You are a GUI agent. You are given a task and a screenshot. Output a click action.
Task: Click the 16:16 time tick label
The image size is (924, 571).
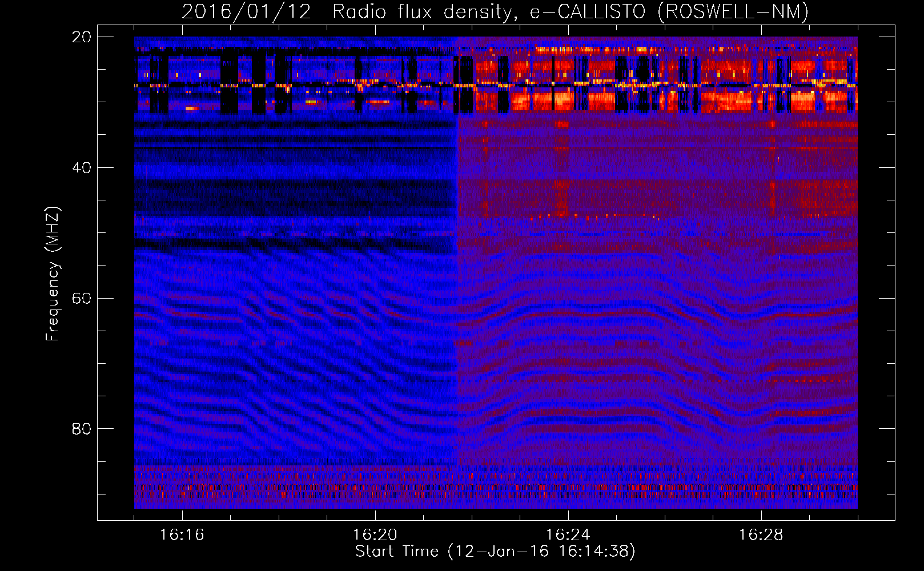pyautogui.click(x=182, y=535)
